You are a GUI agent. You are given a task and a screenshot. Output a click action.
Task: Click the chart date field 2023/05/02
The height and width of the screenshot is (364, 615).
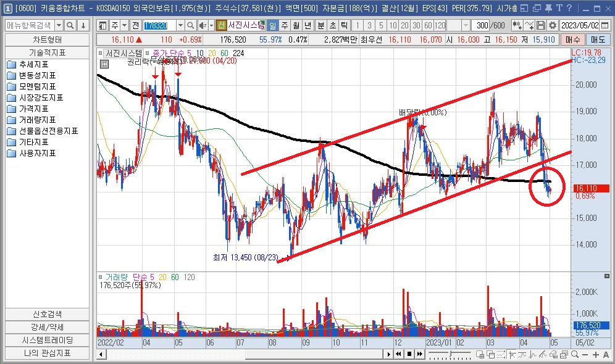580,26
